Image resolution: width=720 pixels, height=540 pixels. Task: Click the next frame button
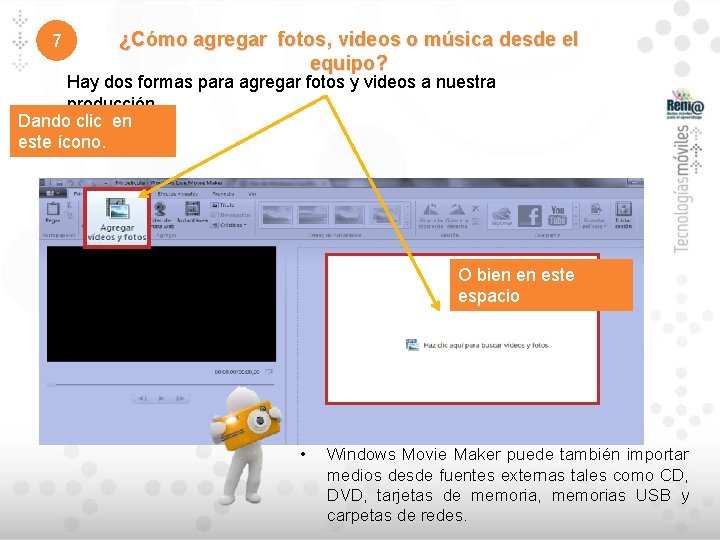(x=180, y=399)
